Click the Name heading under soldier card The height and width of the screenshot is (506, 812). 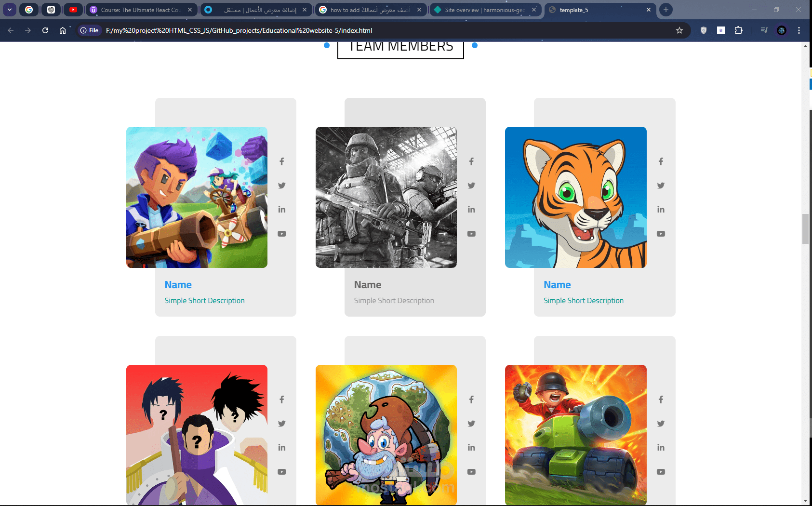[x=368, y=285]
